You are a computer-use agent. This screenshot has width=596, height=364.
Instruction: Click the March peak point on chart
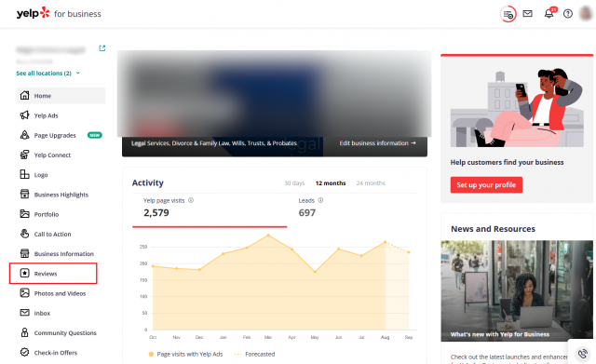pos(268,236)
